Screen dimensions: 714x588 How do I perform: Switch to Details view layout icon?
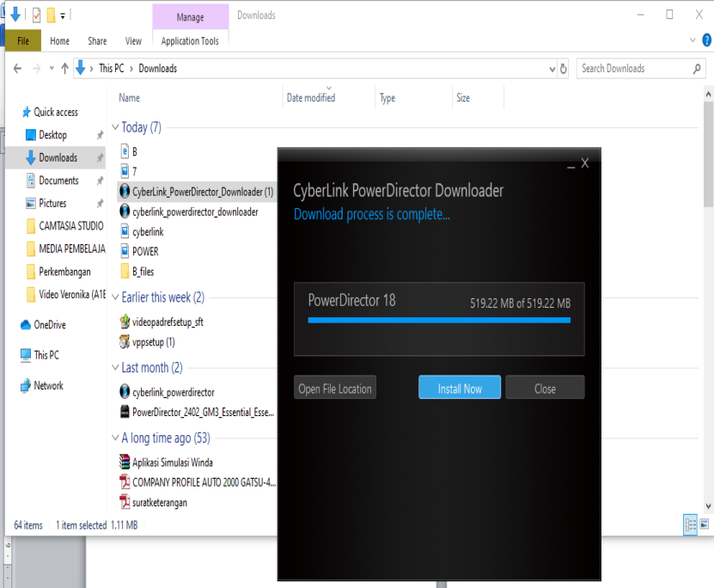point(690,524)
